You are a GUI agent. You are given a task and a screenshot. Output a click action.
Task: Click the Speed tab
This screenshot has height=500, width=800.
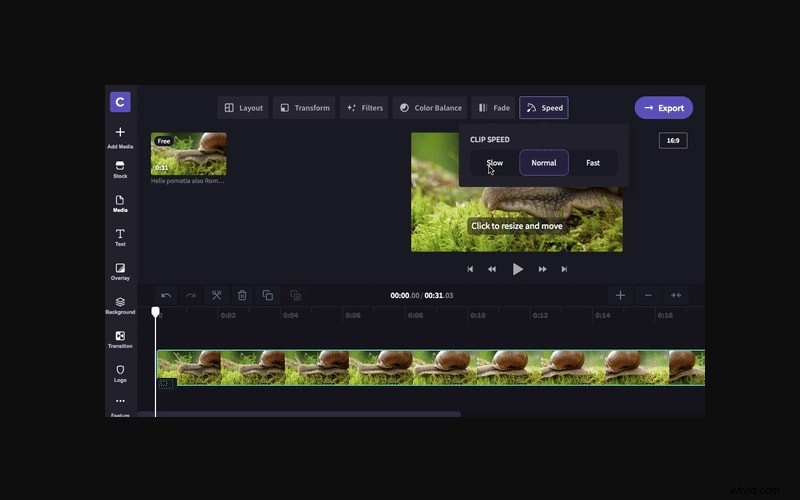point(544,108)
